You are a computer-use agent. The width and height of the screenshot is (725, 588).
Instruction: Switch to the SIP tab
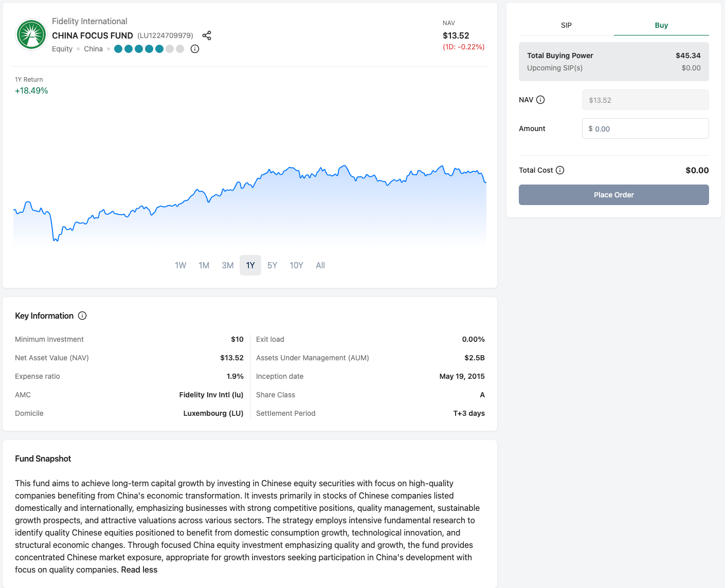[x=566, y=25]
